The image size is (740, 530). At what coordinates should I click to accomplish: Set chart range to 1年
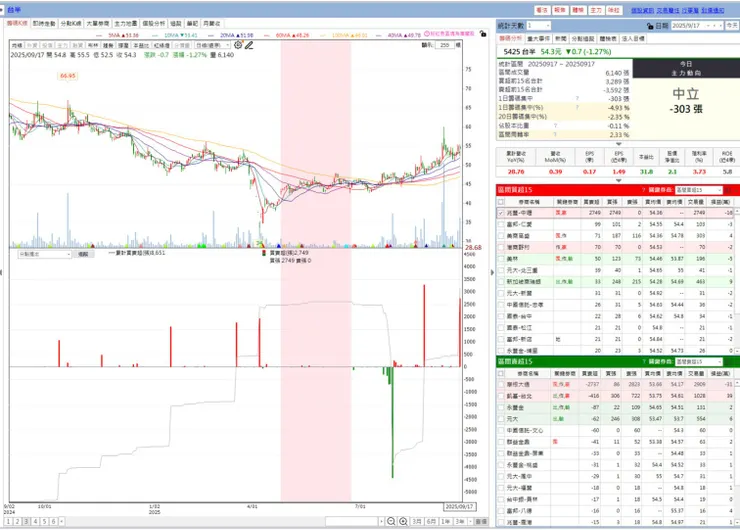click(x=445, y=522)
